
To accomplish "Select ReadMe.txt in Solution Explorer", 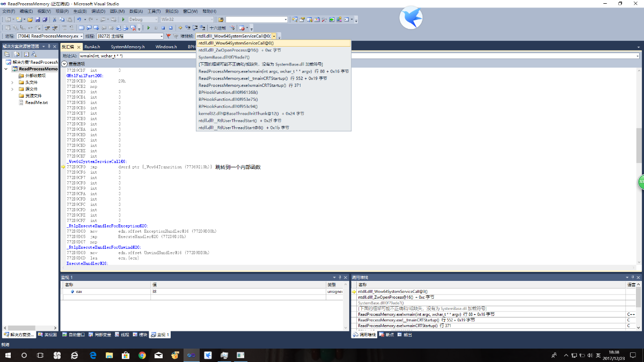I will pyautogui.click(x=36, y=102).
